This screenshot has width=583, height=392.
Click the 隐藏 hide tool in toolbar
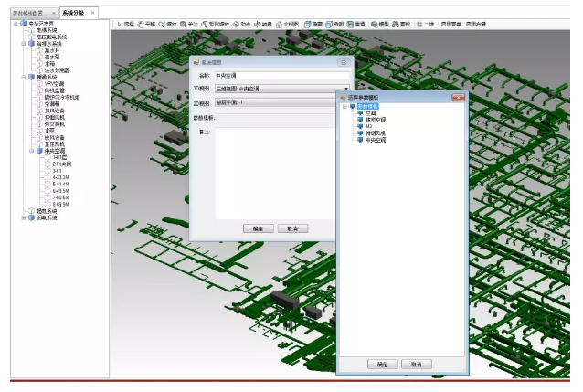point(311,24)
